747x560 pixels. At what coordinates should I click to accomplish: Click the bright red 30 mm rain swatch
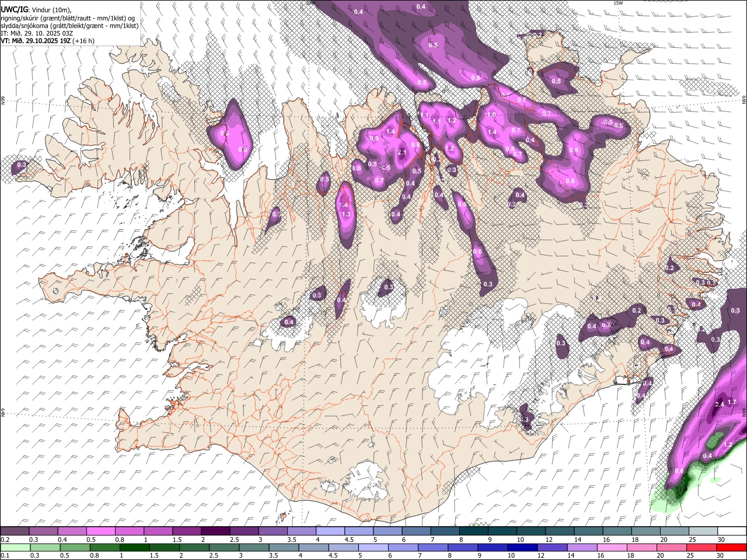tap(732, 547)
